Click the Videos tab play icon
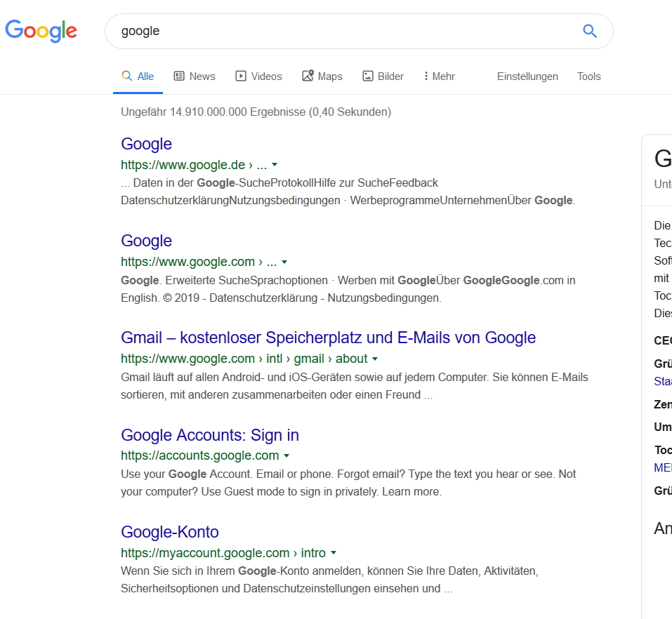Screen dimensions: 672x619 241,76
